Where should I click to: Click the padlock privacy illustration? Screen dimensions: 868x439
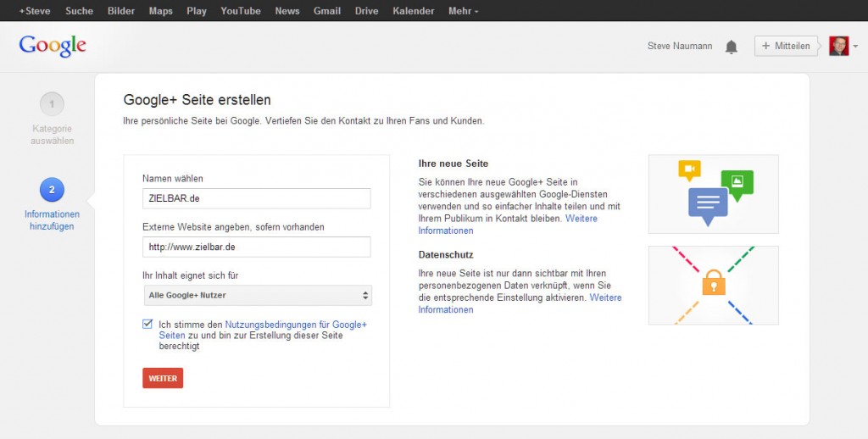point(714,285)
